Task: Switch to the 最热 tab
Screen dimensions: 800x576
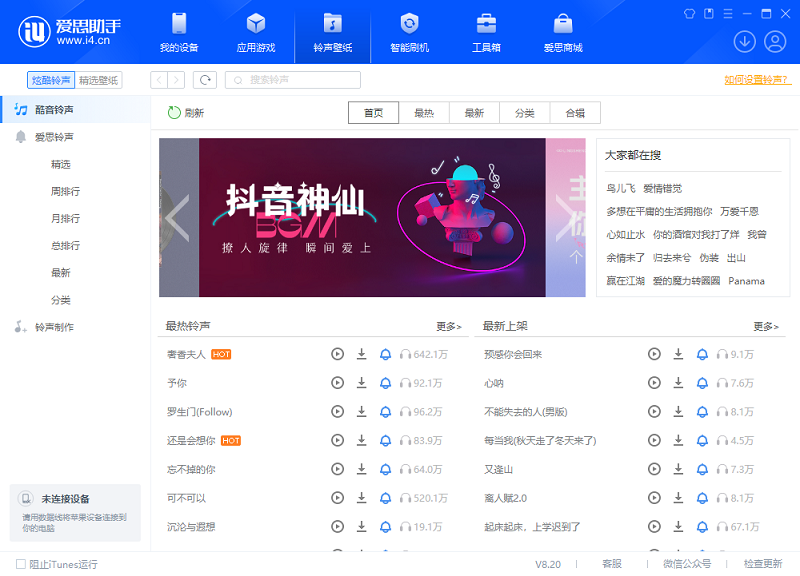Action: [x=423, y=112]
